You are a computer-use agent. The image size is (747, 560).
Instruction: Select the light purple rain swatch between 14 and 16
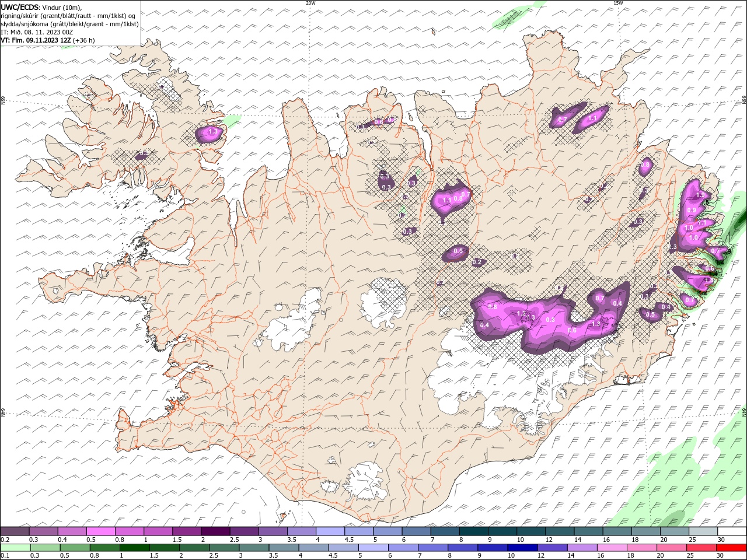(x=581, y=548)
